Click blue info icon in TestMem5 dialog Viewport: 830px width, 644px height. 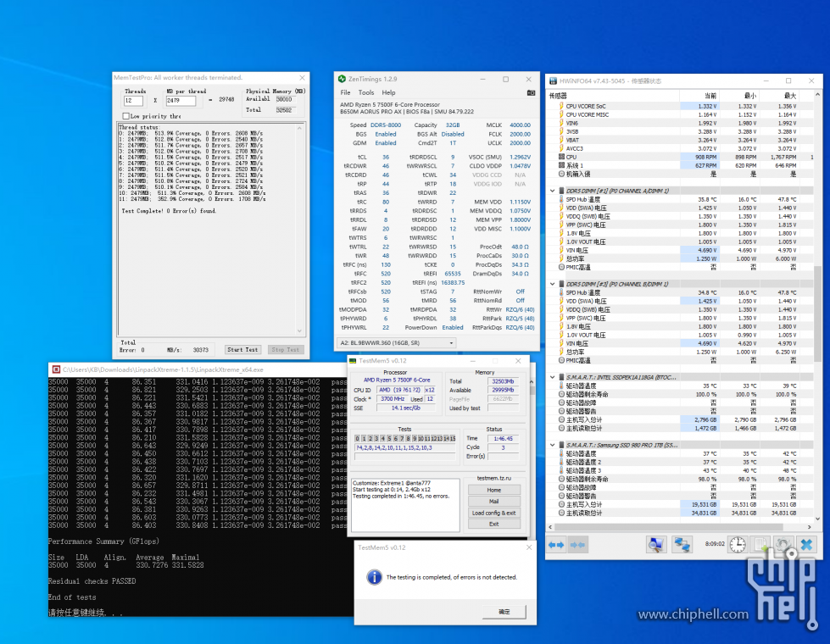point(374,577)
